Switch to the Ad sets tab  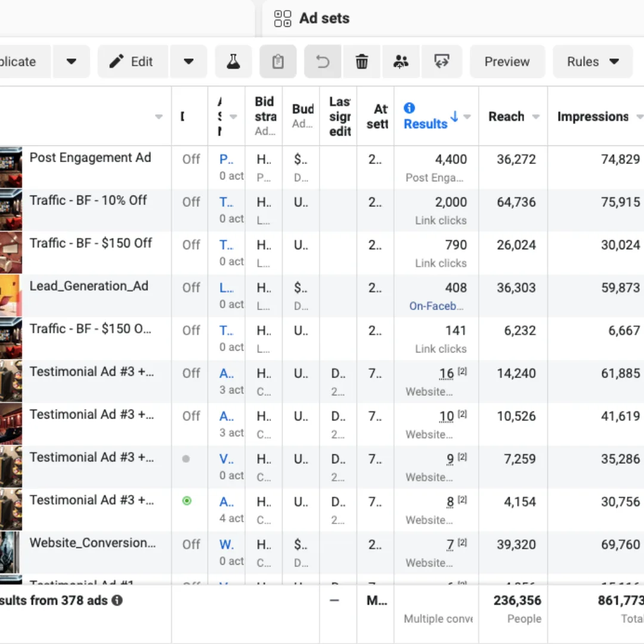tap(312, 18)
